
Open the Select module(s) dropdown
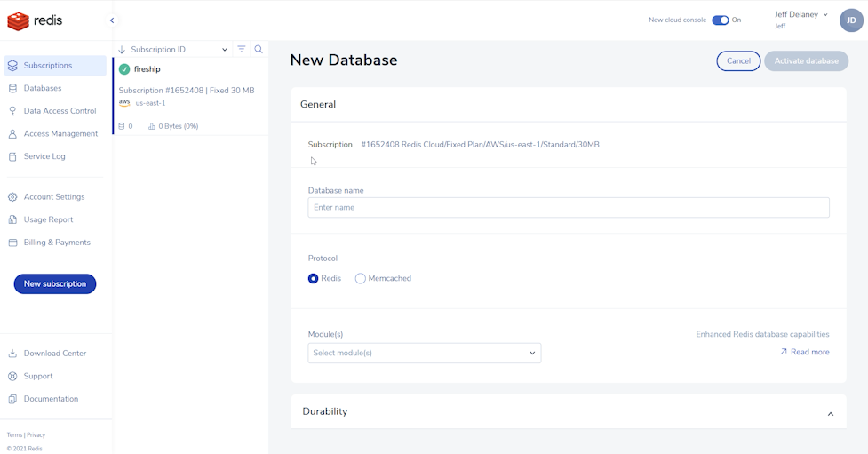(x=424, y=353)
